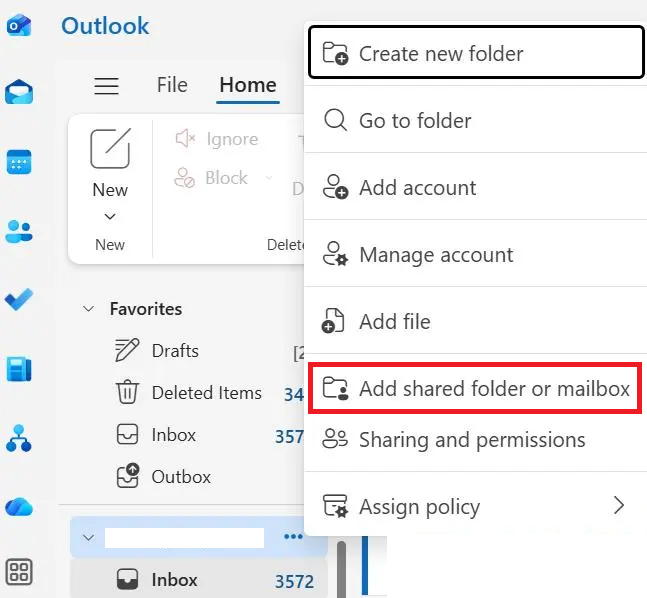Click the Ignore button label
This screenshot has height=598, width=647.
(x=232, y=139)
